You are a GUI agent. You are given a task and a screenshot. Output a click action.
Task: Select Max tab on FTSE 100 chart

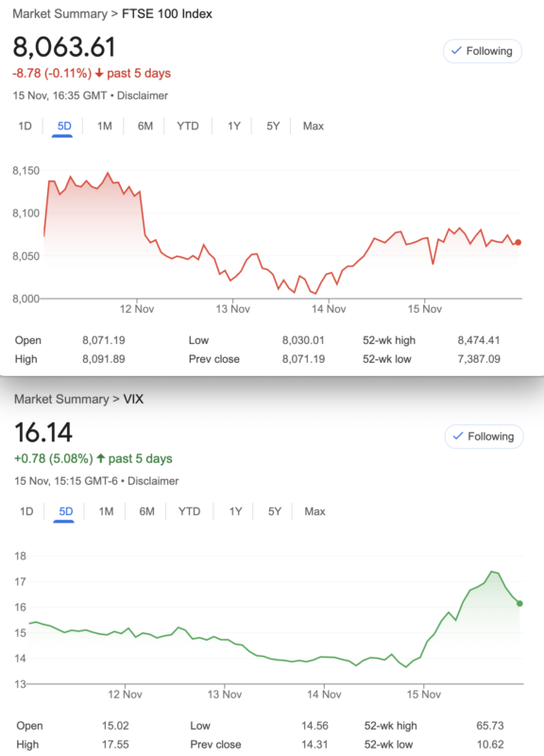tap(314, 127)
